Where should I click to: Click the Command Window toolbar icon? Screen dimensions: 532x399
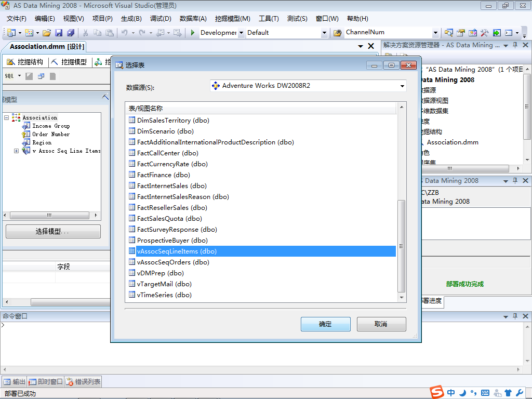(509, 33)
